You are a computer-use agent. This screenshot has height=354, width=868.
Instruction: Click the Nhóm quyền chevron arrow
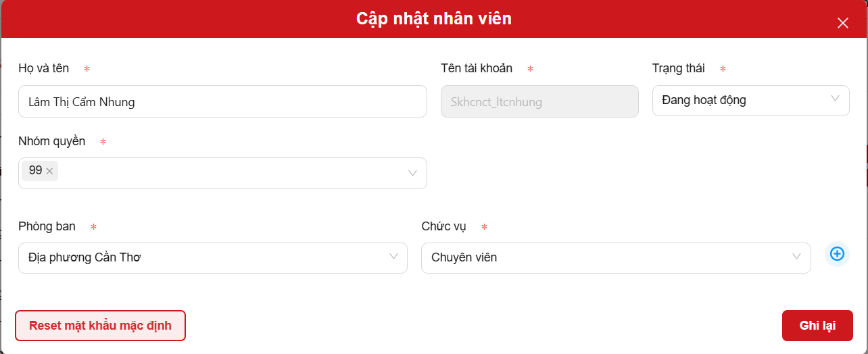click(412, 174)
